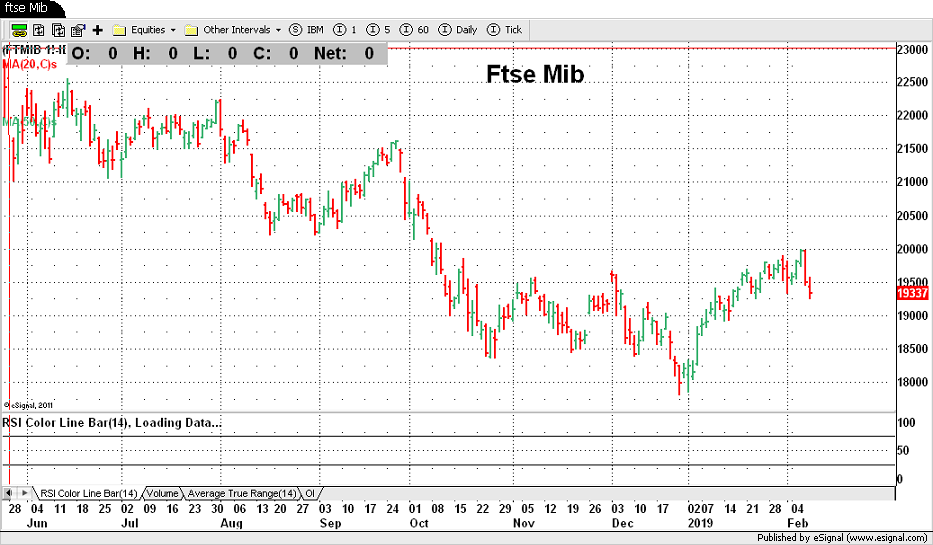Click the RSI Color Line Bar(14) Loading Data label
933x545 pixels.
(x=112, y=423)
